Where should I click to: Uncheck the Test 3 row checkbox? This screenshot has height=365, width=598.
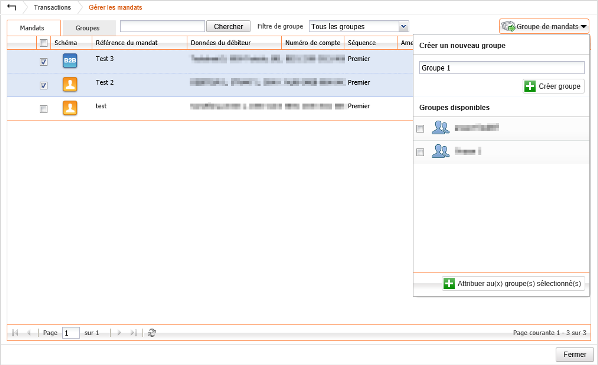pyautogui.click(x=44, y=61)
